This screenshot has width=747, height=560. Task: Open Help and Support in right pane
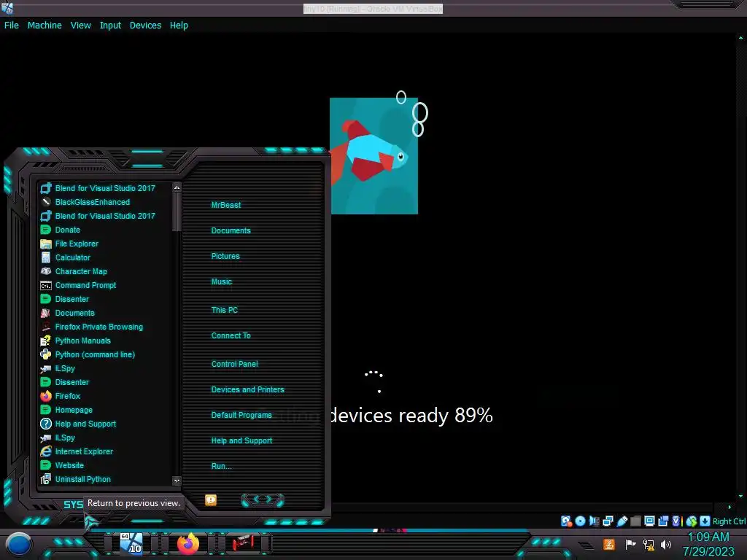[x=241, y=440]
